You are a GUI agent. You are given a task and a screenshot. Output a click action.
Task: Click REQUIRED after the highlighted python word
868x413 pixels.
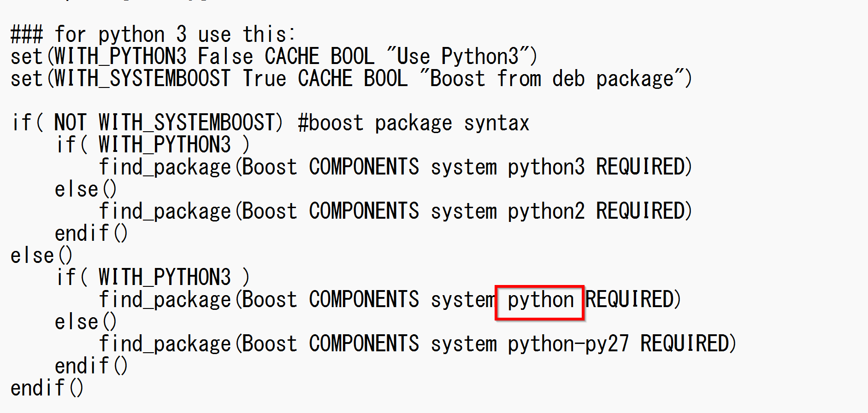632,300
